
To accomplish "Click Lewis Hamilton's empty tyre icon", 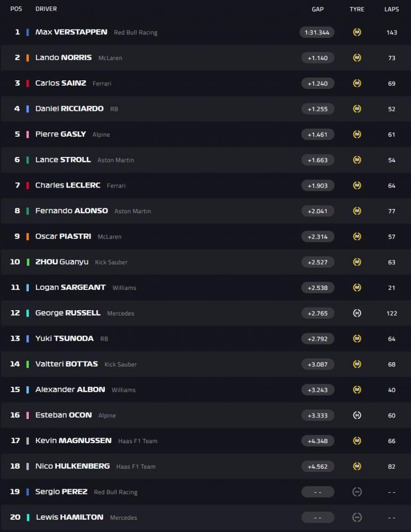I will pyautogui.click(x=357, y=518).
